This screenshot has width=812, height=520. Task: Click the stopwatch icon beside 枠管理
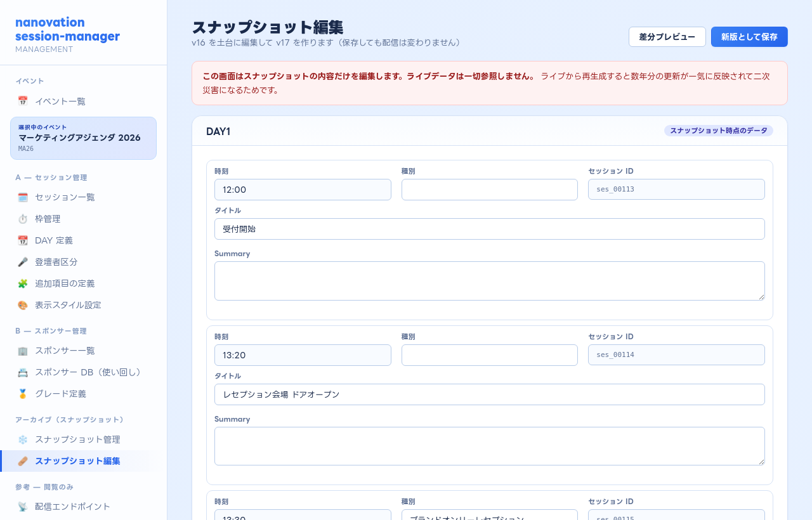23,219
